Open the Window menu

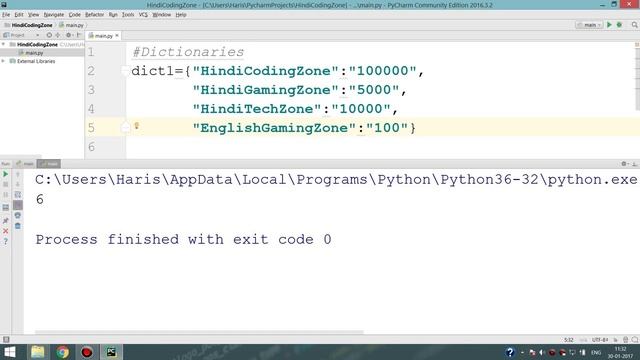click(x=162, y=15)
